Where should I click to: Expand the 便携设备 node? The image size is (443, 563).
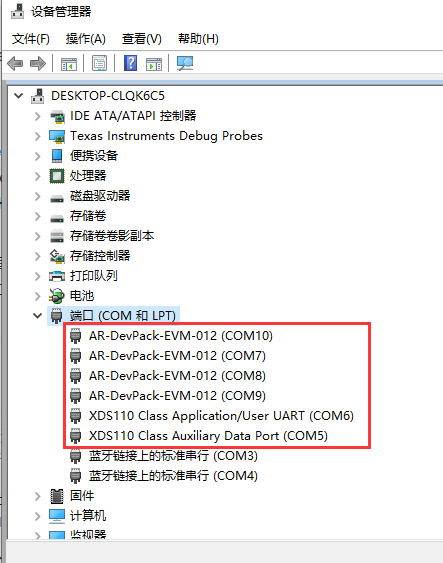click(37, 156)
